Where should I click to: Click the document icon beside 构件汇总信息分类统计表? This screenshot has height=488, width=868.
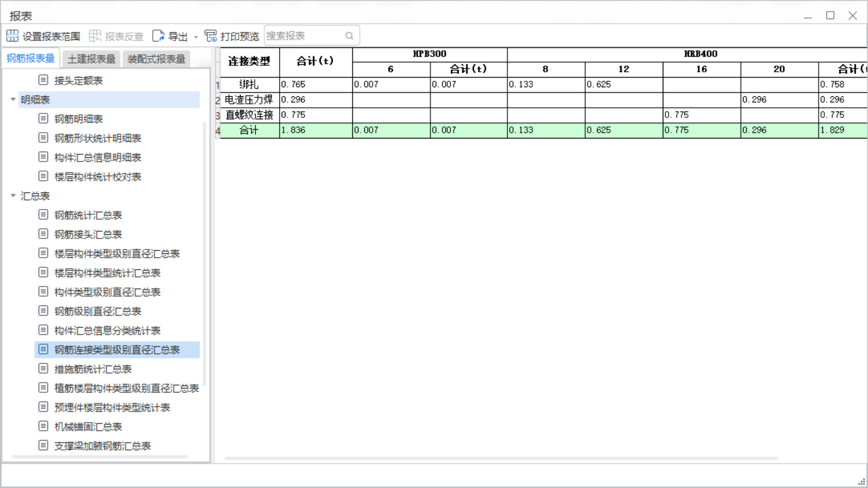(x=43, y=330)
